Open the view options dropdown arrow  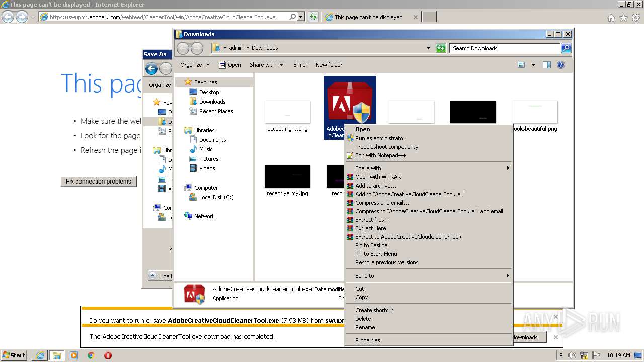[533, 65]
